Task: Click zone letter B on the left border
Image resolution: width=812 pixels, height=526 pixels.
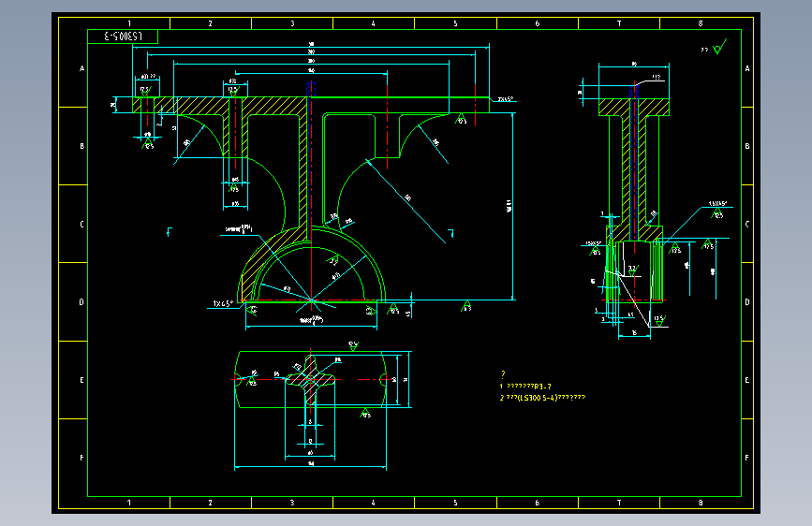Action: pyautogui.click(x=81, y=146)
